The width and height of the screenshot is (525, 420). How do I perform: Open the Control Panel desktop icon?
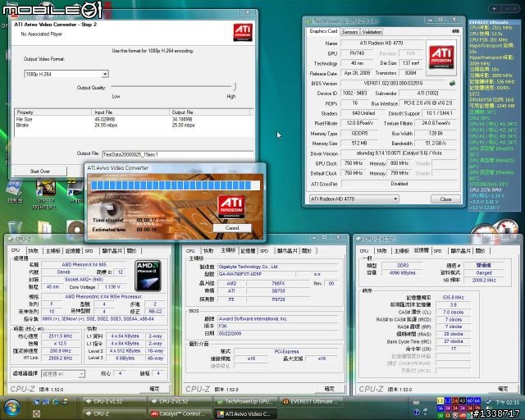(15, 193)
